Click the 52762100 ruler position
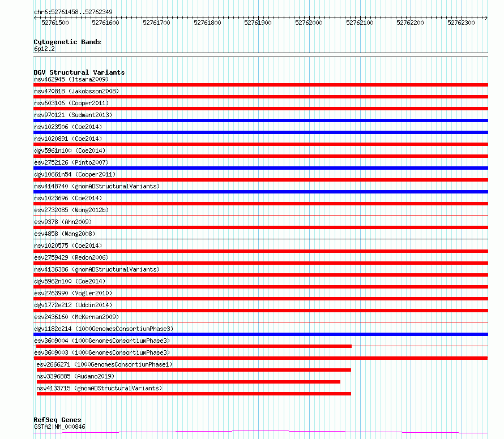504x439 pixels. pyautogui.click(x=360, y=23)
